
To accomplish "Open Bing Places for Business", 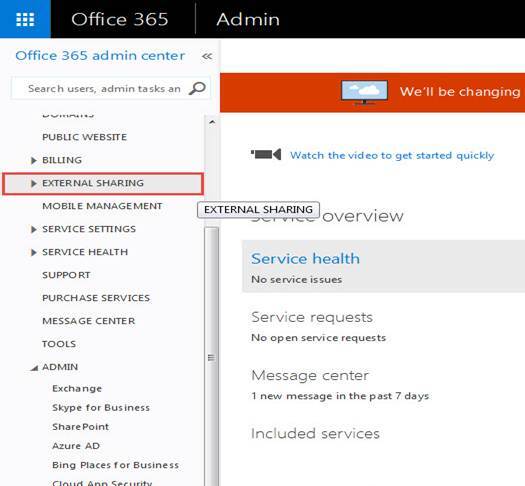I will (116, 465).
